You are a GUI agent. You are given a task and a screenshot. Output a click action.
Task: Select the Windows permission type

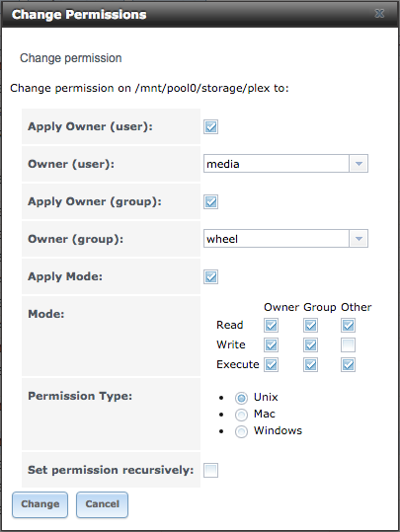tap(241, 431)
